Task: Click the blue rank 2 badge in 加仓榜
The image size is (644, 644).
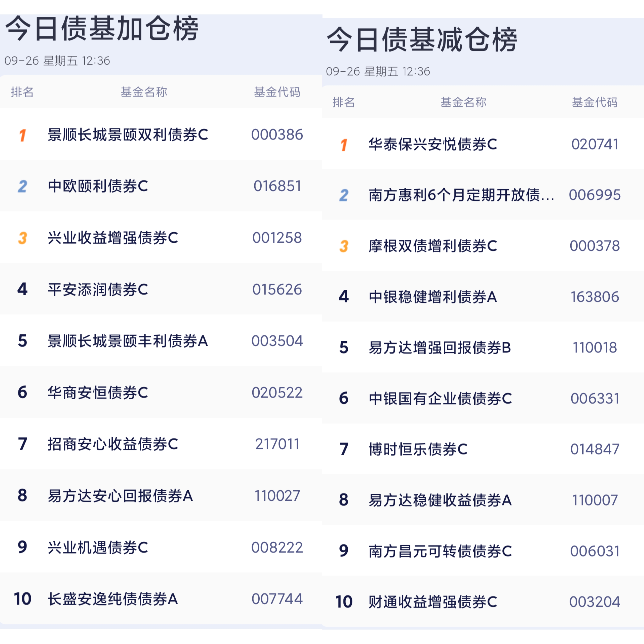Action: click(x=22, y=186)
